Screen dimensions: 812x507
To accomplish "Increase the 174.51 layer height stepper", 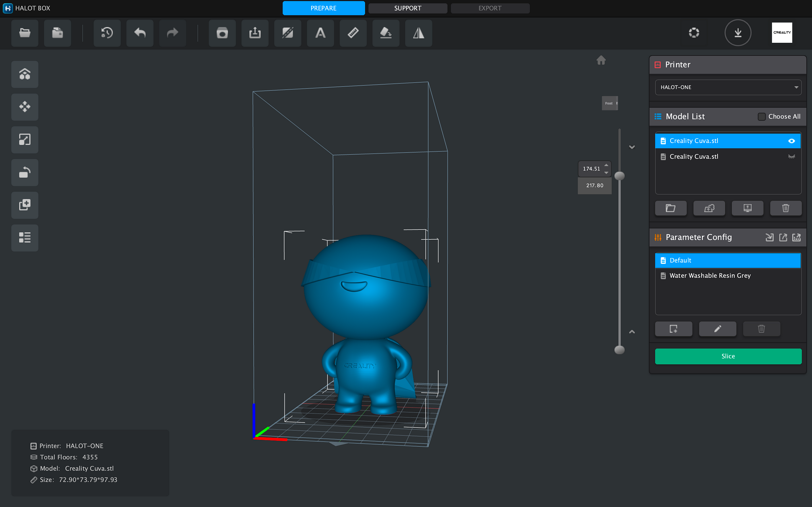I will (x=606, y=165).
